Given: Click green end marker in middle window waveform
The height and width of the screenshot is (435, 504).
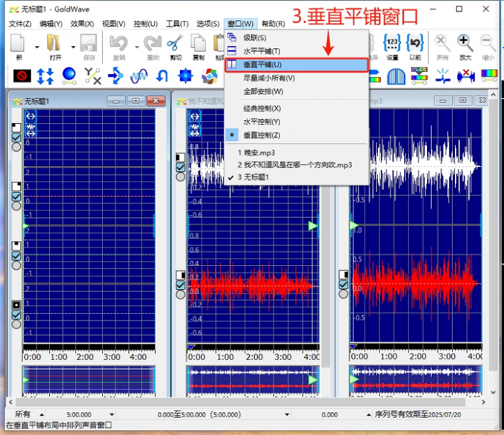Looking at the screenshot, I should pos(313,226).
